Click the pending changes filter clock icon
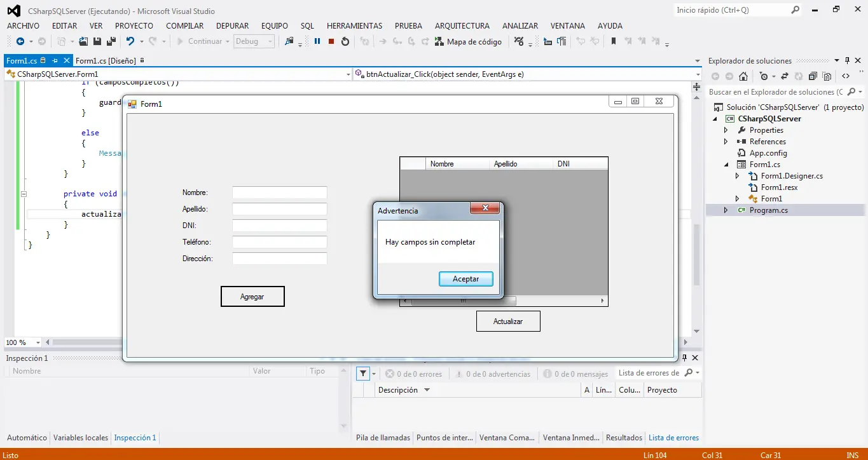 [764, 76]
